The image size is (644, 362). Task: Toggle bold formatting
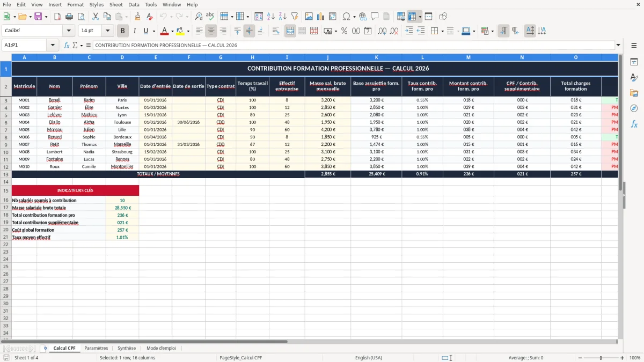pyautogui.click(x=122, y=31)
